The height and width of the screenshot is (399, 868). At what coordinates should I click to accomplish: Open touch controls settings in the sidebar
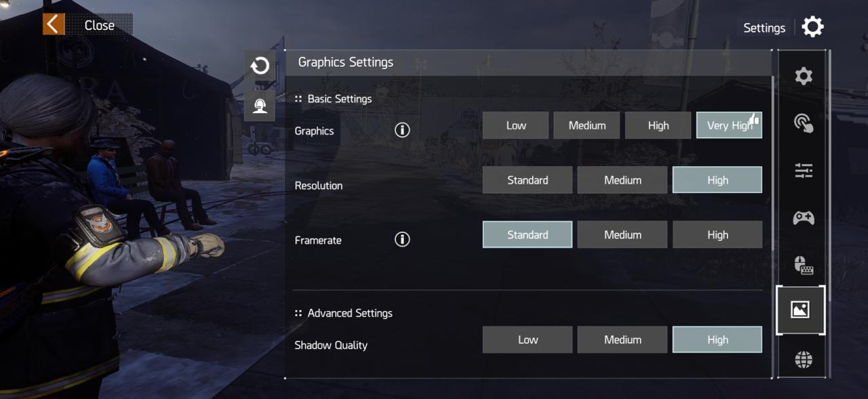pyautogui.click(x=802, y=123)
